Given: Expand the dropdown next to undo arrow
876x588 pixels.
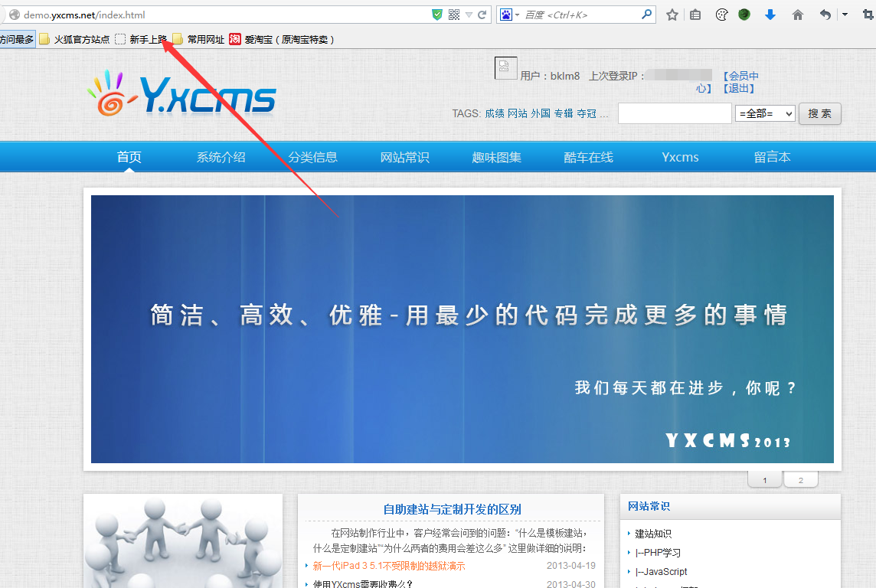Looking at the screenshot, I should pos(845,15).
